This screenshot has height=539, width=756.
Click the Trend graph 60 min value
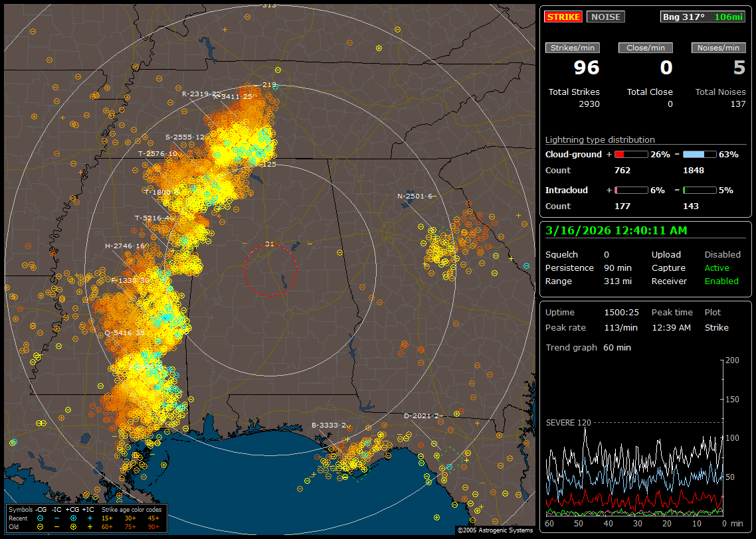coord(617,347)
